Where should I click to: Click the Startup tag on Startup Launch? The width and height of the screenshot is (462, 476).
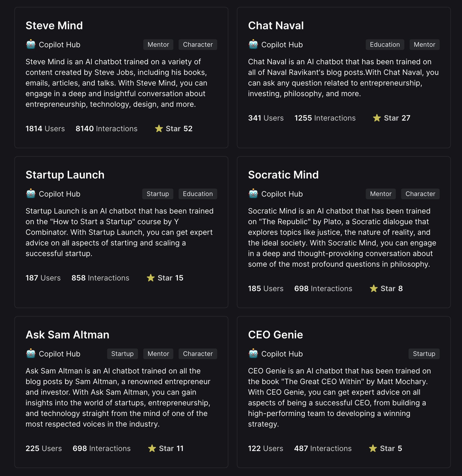(158, 194)
